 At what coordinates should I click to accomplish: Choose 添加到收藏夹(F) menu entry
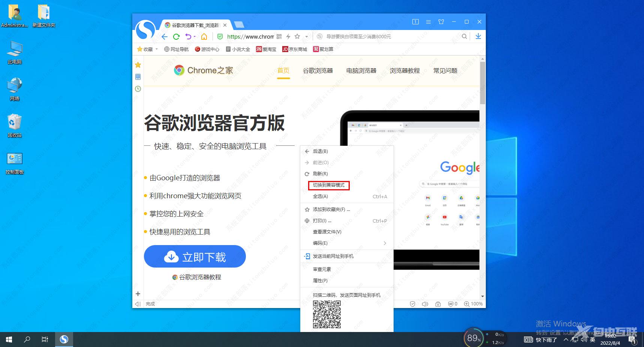pos(347,209)
